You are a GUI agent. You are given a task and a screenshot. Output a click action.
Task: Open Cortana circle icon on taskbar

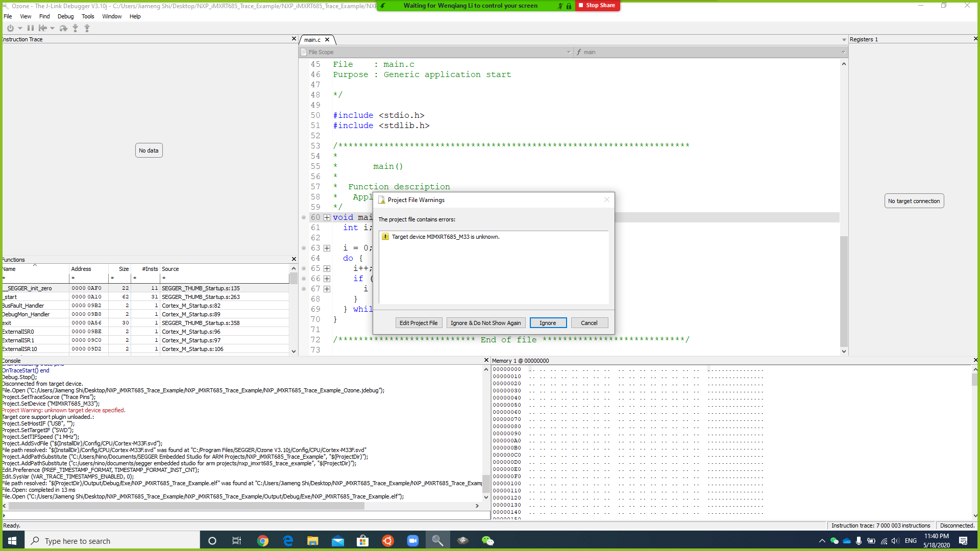tap(212, 541)
